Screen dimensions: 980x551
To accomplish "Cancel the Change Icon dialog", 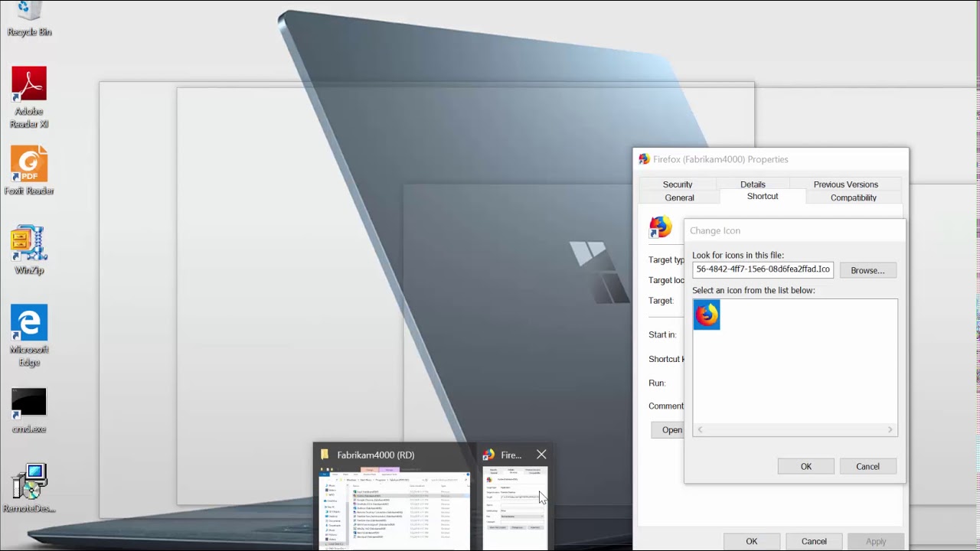I will [x=867, y=466].
